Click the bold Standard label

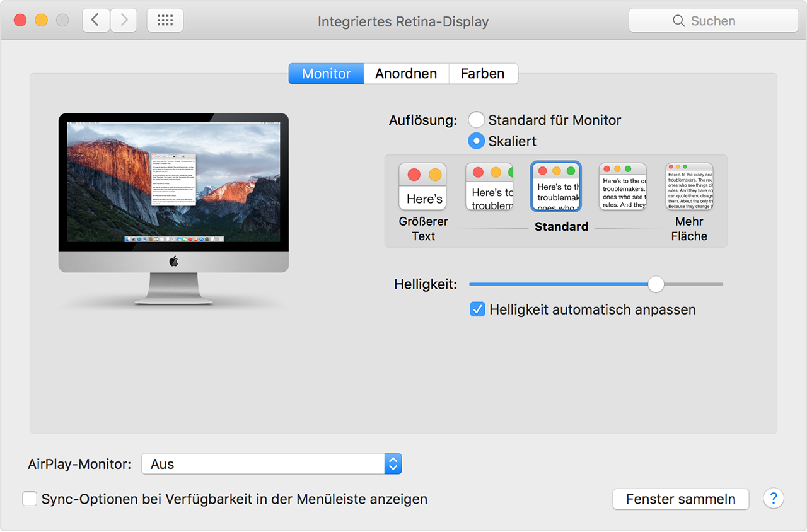(x=562, y=227)
